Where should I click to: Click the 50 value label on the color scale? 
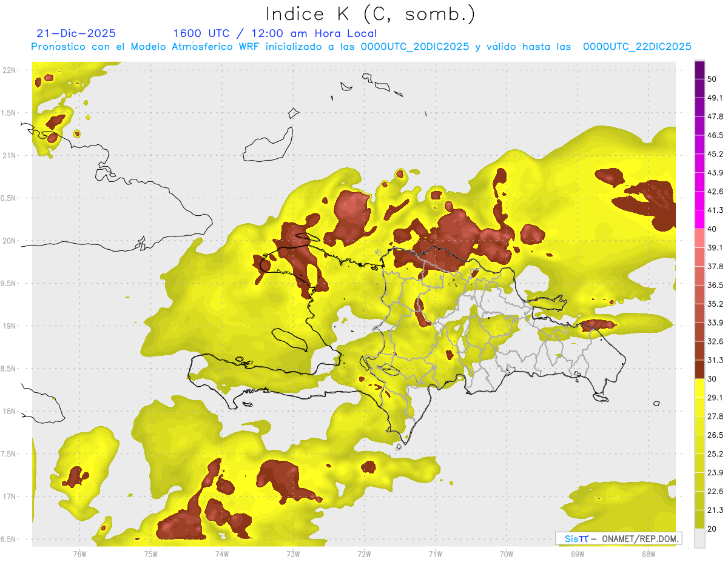(x=713, y=79)
